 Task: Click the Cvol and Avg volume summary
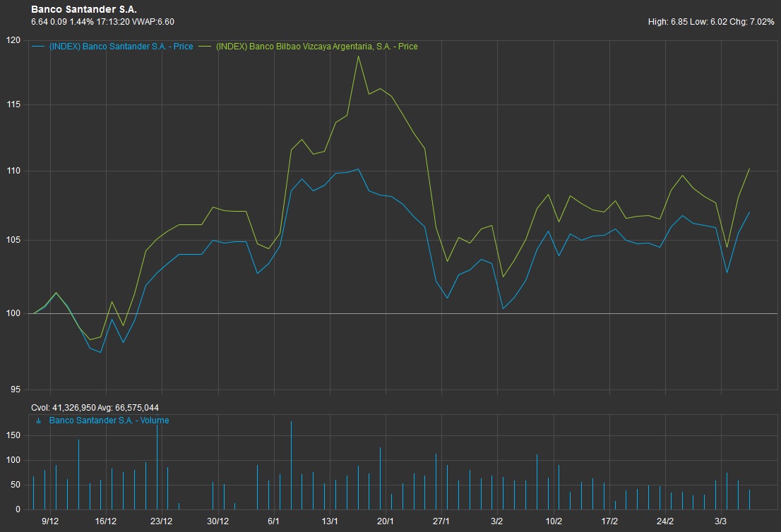click(95, 408)
